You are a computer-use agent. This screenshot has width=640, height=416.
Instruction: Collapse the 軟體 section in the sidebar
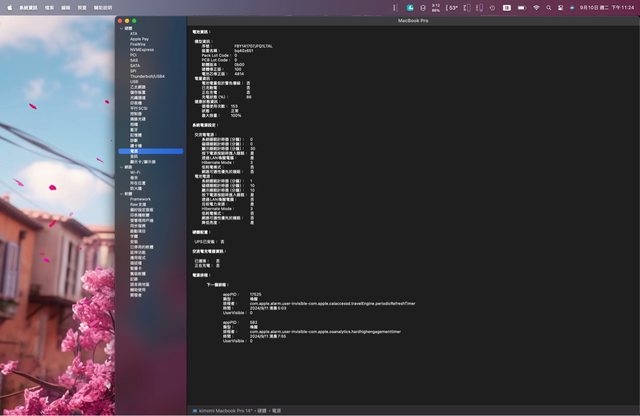click(x=121, y=194)
